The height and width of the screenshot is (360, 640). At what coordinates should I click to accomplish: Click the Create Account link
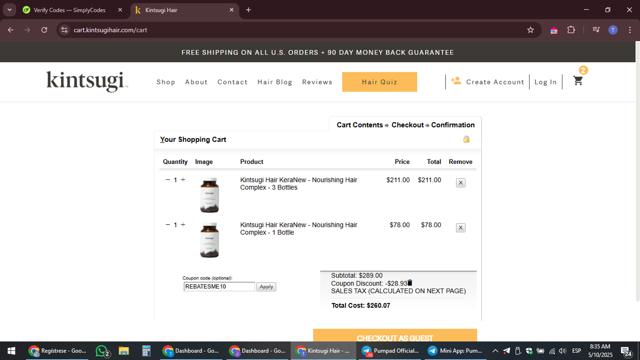point(495,82)
